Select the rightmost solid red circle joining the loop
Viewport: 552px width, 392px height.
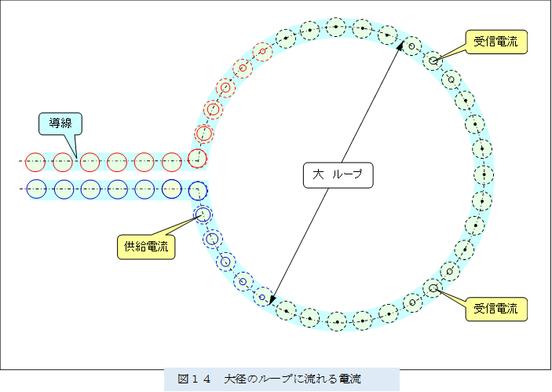(x=197, y=159)
